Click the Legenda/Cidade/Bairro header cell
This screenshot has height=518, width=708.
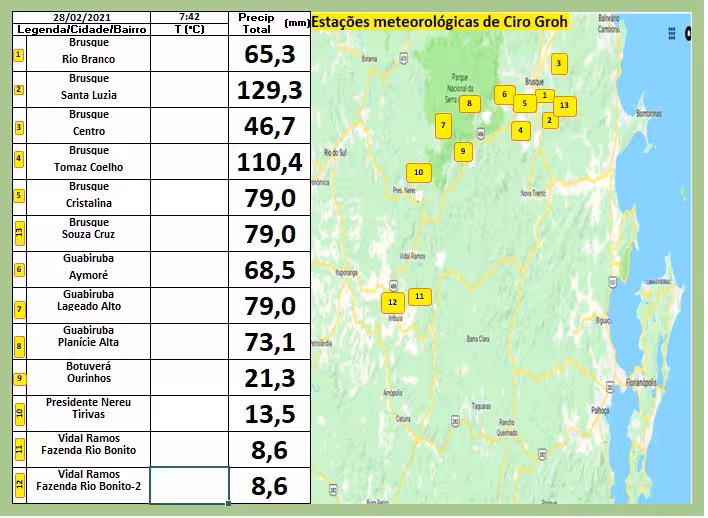point(81,30)
